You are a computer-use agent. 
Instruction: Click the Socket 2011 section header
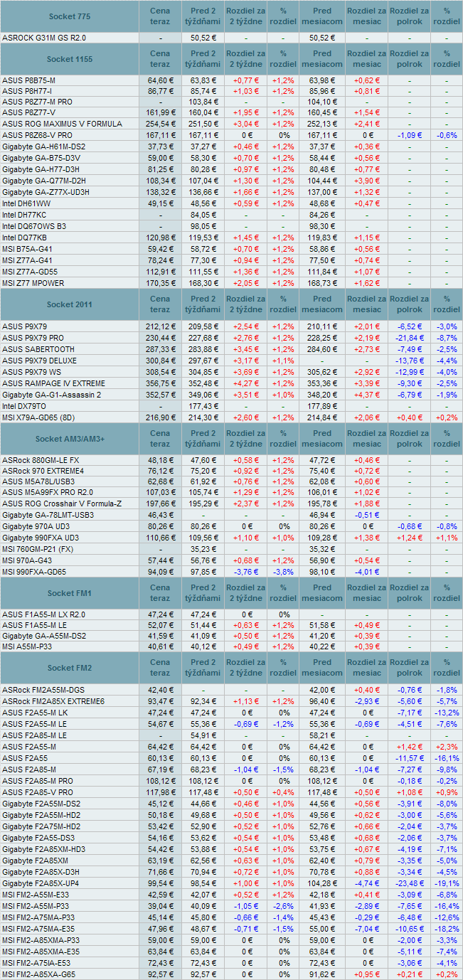(x=70, y=304)
